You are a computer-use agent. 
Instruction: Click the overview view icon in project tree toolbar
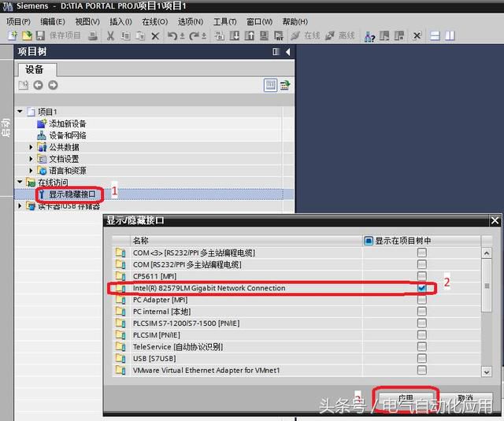click(270, 85)
